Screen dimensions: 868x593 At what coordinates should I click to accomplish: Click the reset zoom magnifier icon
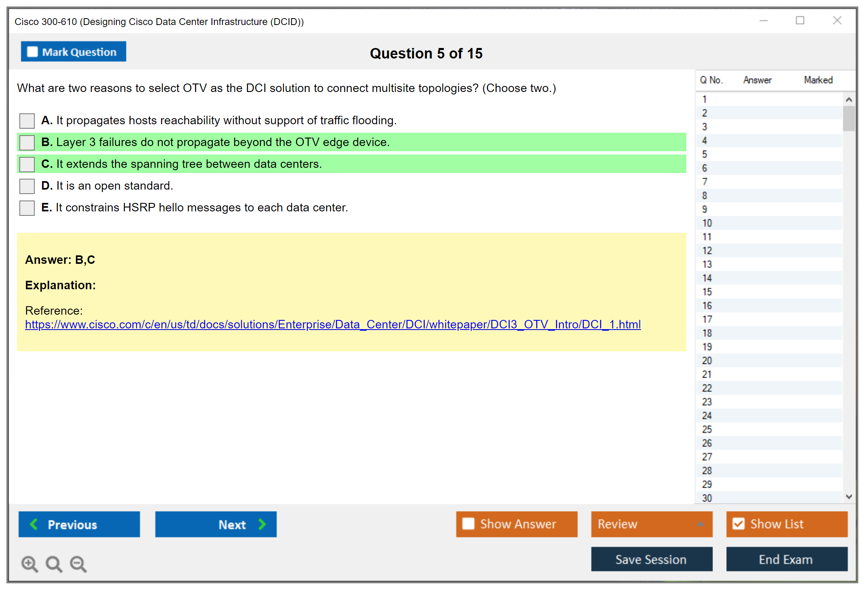tap(54, 564)
